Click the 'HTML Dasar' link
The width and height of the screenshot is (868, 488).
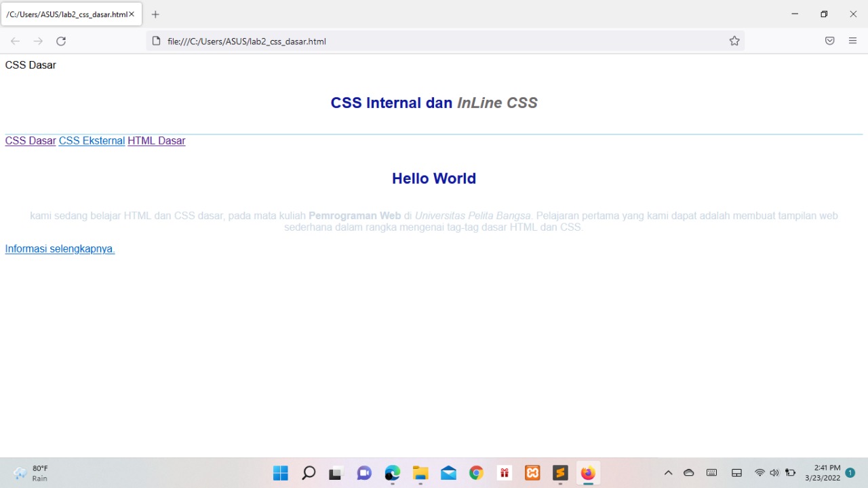156,140
